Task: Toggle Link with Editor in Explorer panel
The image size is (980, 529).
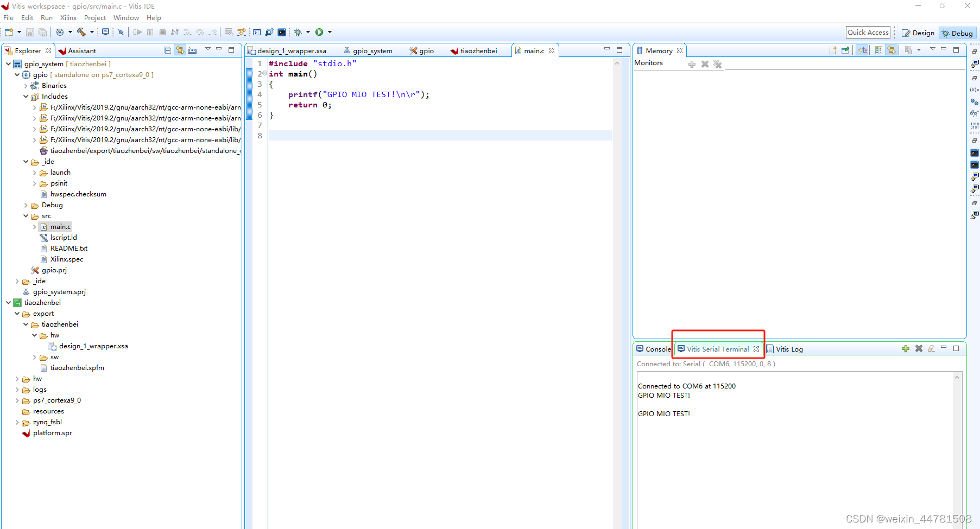Action: click(180, 50)
